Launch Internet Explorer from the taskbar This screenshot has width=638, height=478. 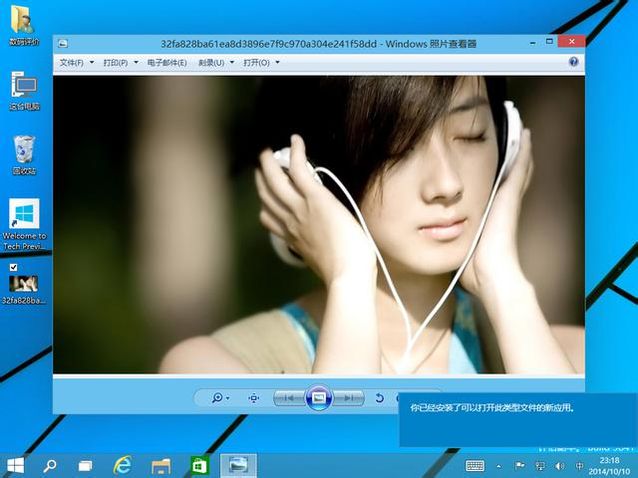click(x=122, y=465)
